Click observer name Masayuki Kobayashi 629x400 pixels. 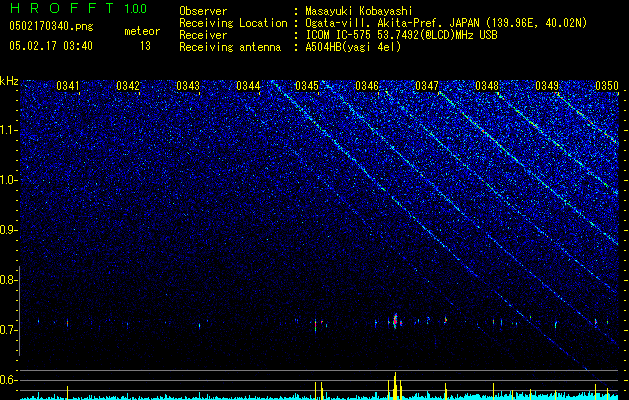click(359, 11)
